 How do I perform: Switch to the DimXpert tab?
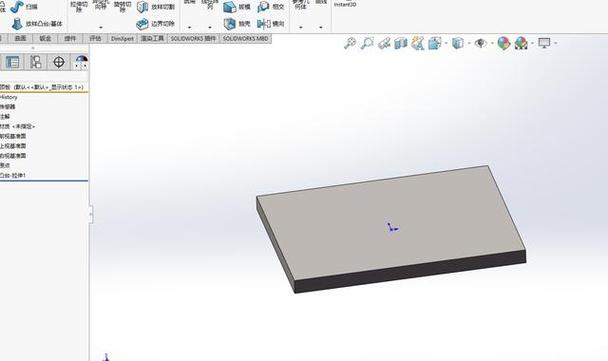(x=122, y=38)
